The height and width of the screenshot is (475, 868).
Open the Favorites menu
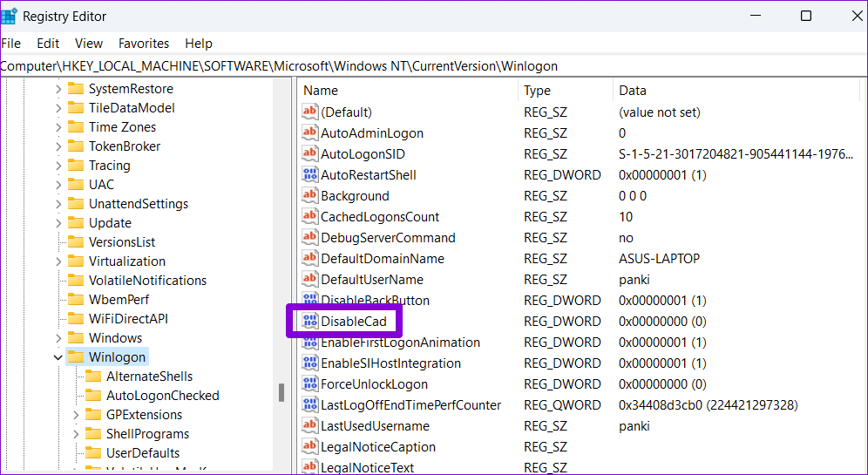(x=144, y=44)
